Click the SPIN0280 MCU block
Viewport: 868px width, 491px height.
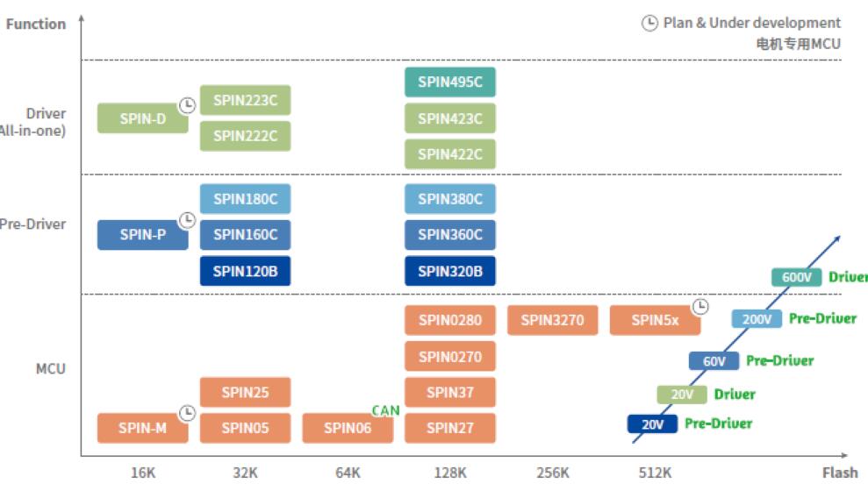(450, 320)
